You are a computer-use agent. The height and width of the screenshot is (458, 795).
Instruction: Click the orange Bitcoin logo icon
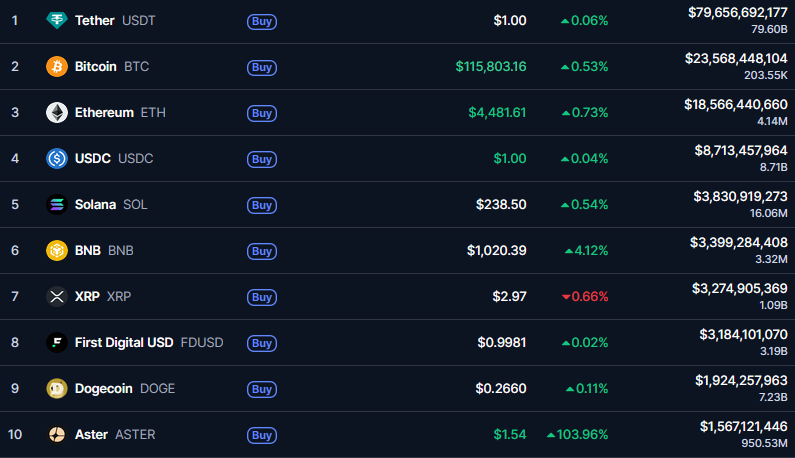pos(57,66)
